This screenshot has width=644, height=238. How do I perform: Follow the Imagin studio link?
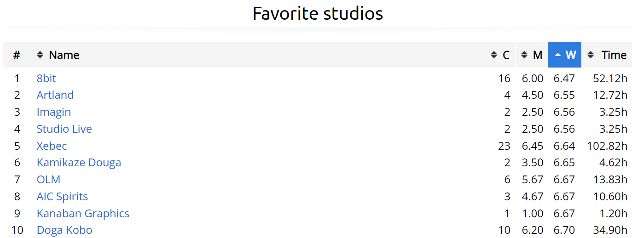tap(54, 112)
